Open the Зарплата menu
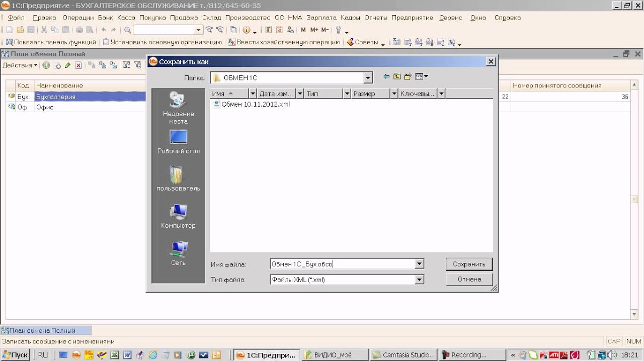 321,18
